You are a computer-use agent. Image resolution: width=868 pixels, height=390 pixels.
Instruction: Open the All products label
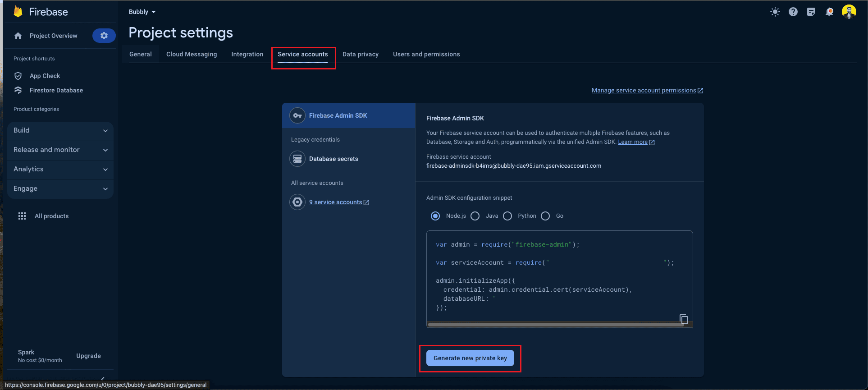52,216
